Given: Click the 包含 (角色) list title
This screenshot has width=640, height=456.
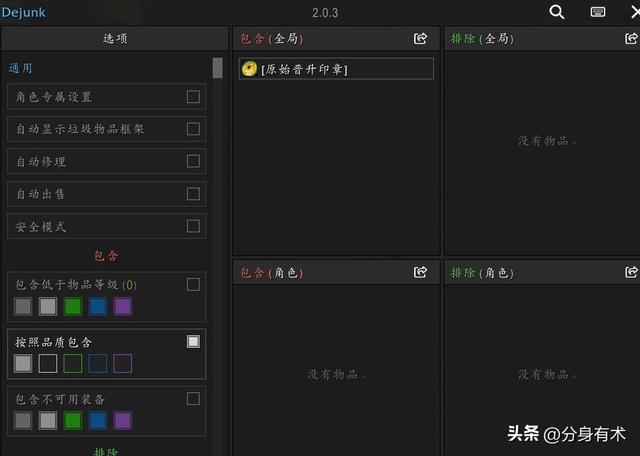Looking at the screenshot, I should pyautogui.click(x=272, y=272).
